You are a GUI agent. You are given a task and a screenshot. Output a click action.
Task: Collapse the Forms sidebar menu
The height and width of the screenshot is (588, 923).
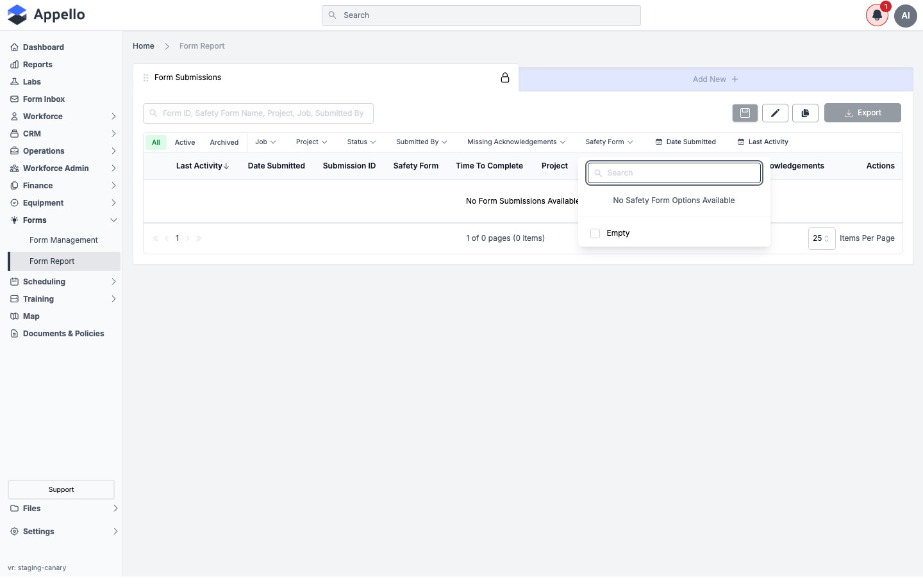pos(64,220)
